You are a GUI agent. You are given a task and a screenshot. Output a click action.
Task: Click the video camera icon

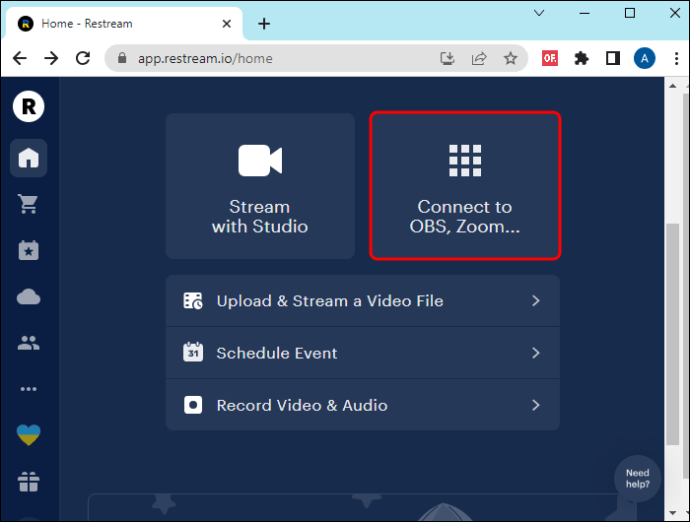(260, 161)
